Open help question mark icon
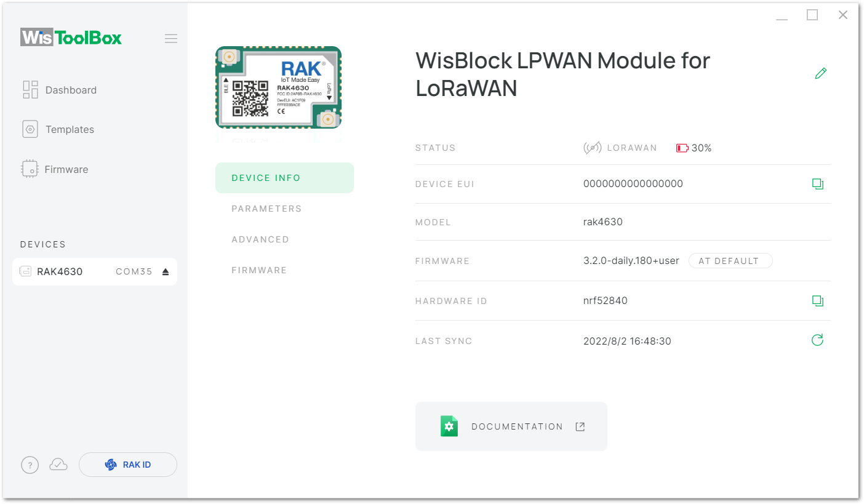This screenshot has width=864, height=504. (30, 465)
